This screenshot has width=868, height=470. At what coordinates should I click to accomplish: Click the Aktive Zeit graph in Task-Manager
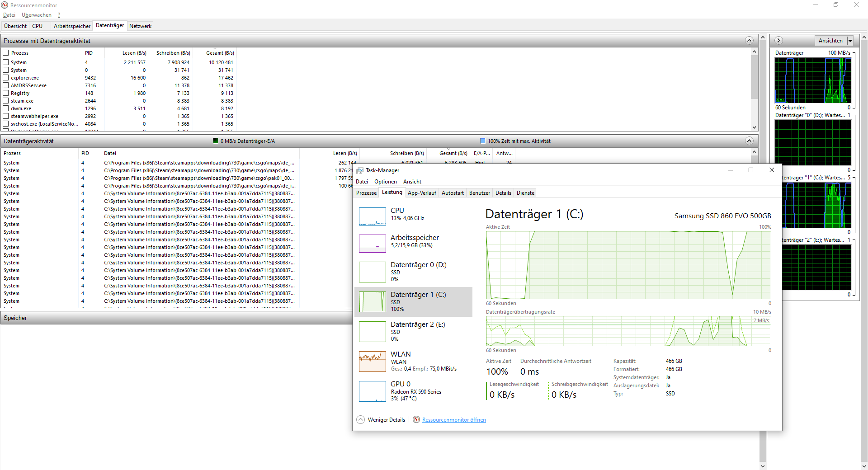tap(628, 265)
